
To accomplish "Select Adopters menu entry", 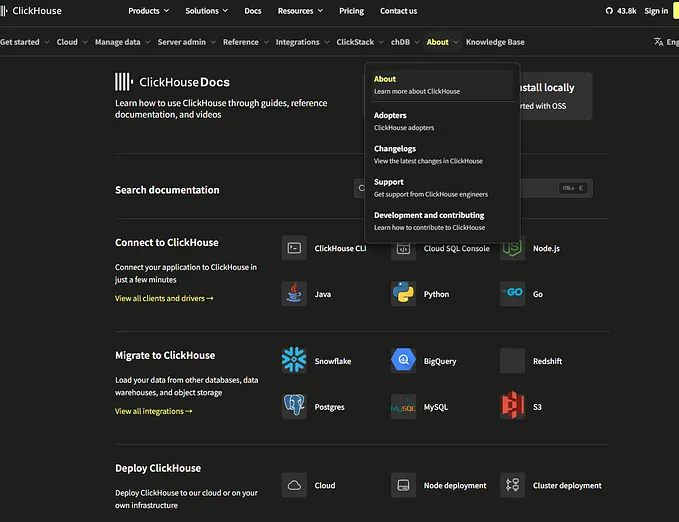I will click(x=442, y=121).
